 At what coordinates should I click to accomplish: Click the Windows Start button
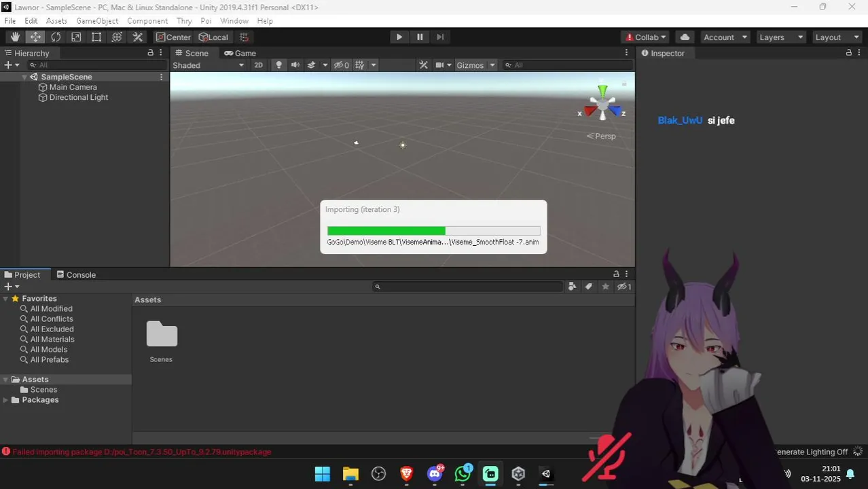[323, 473]
